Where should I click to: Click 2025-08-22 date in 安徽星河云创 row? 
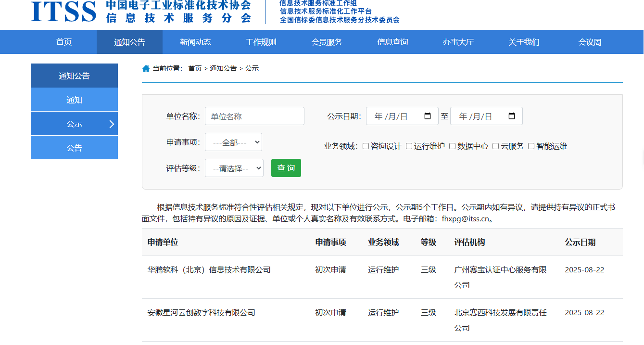point(585,313)
